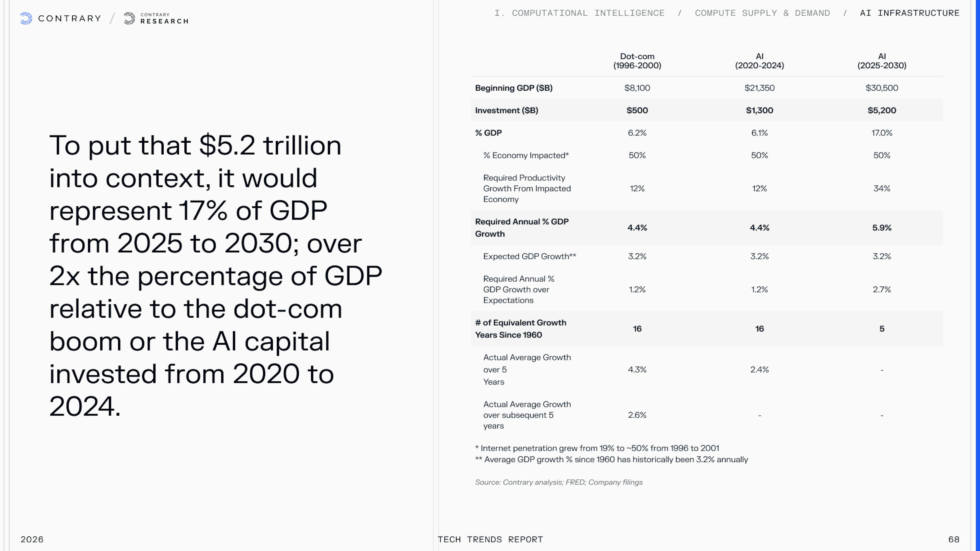Select the Computational Intelligence breadcrumb

click(x=579, y=13)
